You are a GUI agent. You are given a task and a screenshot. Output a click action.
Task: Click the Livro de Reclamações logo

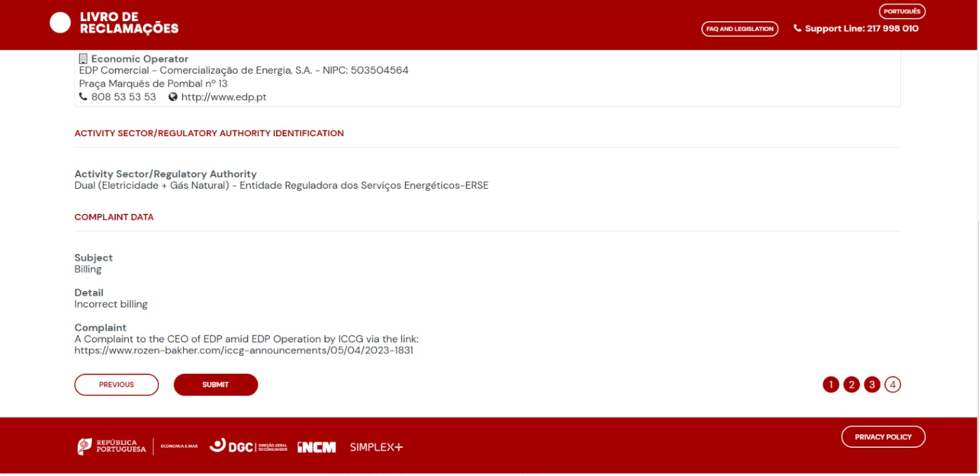point(114,23)
